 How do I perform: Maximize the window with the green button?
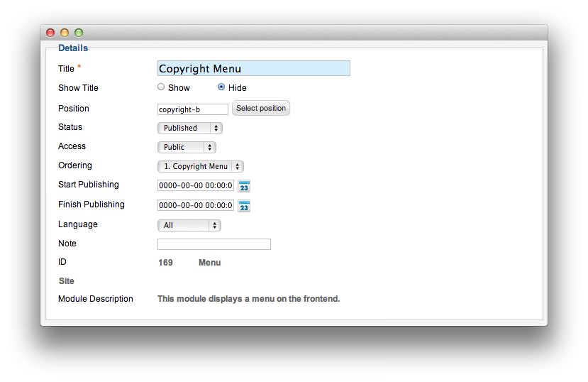coord(79,33)
